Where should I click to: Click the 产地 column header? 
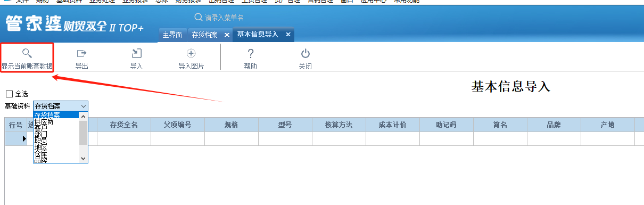point(608,125)
